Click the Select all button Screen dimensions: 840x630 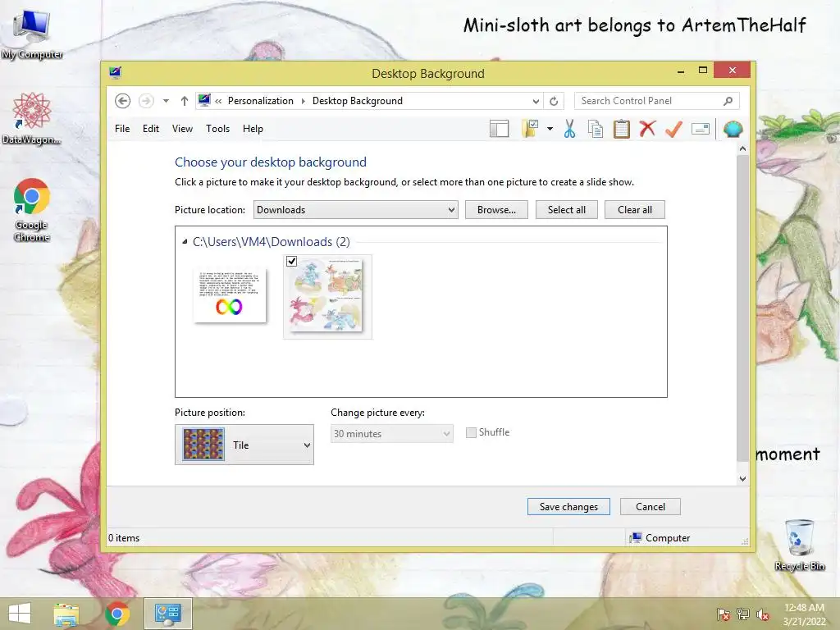click(566, 209)
